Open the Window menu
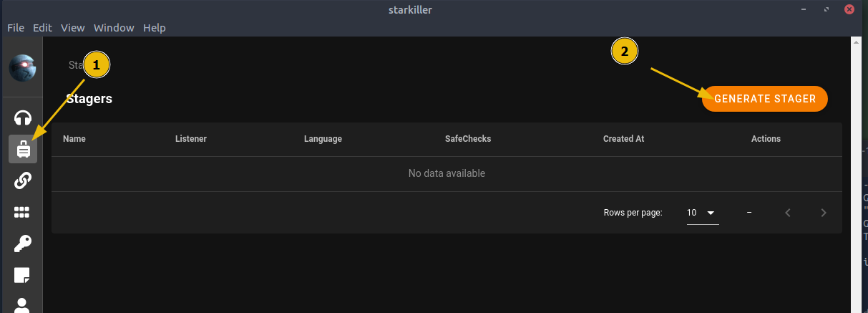The image size is (868, 313). (x=114, y=28)
